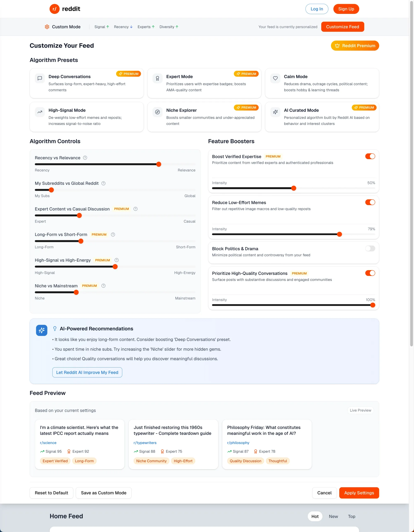Open the Recency vs Relevance help tooltip
414x532 pixels.
click(x=85, y=158)
